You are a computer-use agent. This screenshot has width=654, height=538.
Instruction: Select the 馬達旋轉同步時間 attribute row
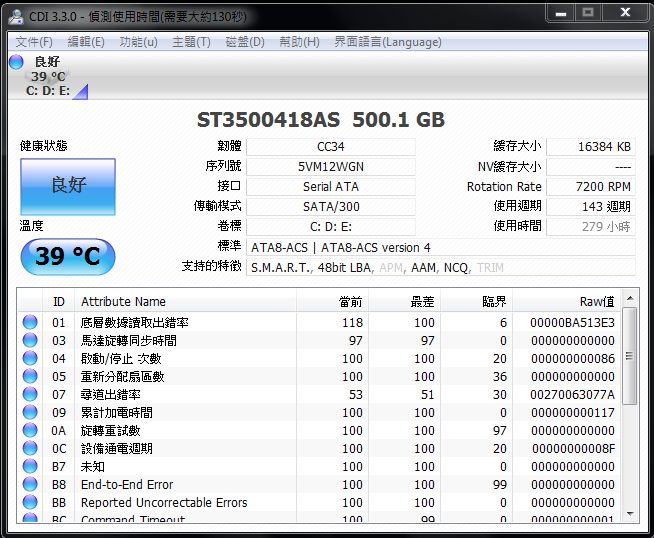(319, 340)
